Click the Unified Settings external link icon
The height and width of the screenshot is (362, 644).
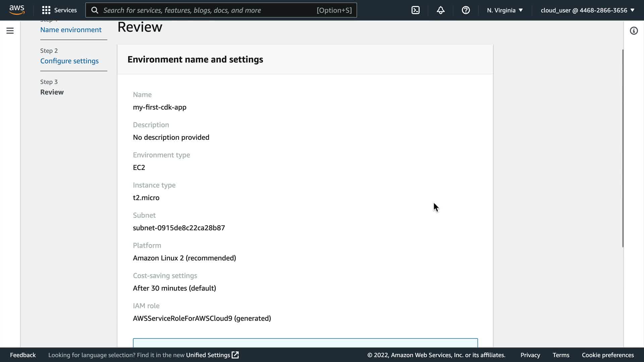click(235, 355)
